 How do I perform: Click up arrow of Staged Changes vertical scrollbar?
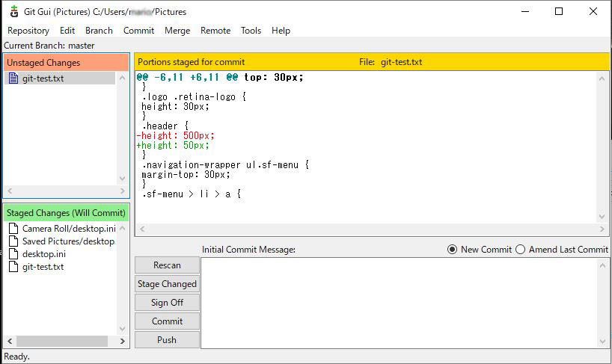click(x=122, y=229)
